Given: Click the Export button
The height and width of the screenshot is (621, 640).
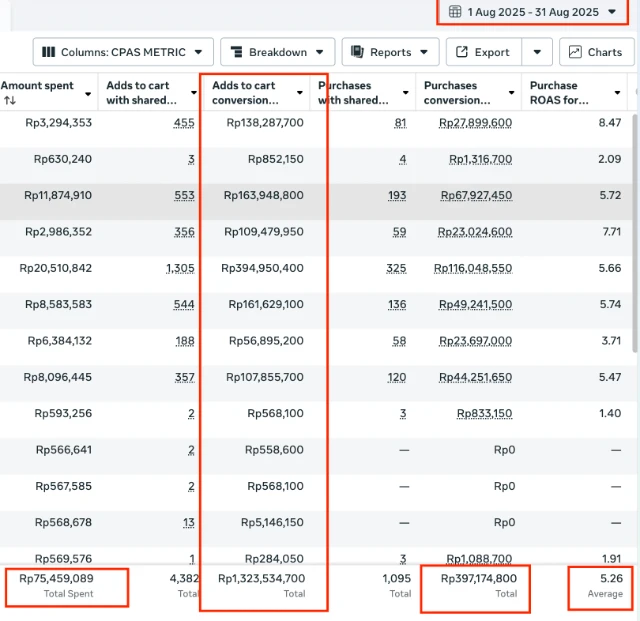Looking at the screenshot, I should 484,52.
